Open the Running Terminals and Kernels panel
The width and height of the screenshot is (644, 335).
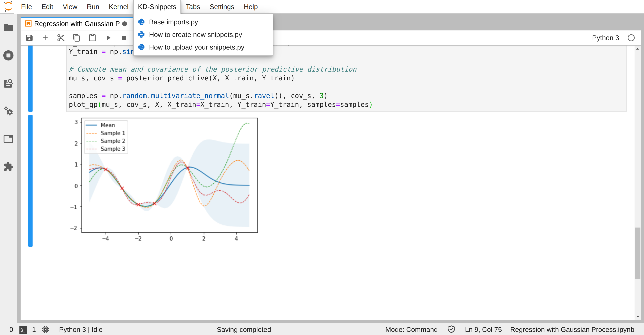8,55
